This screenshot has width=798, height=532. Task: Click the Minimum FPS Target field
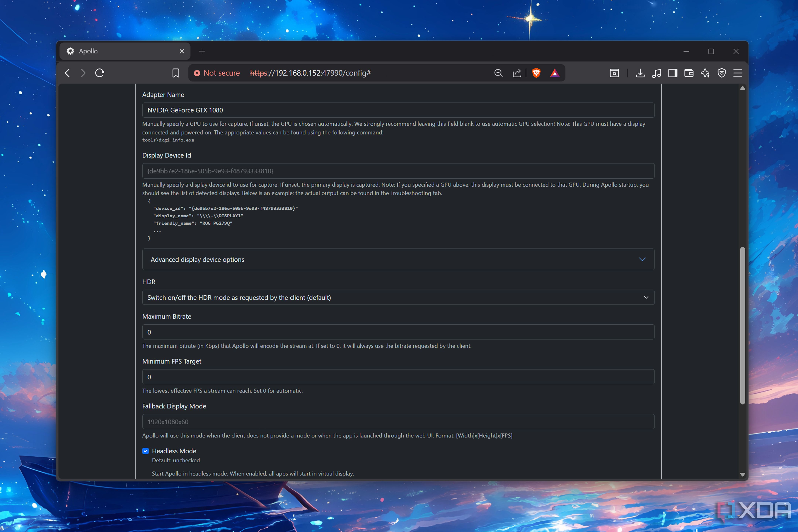pyautogui.click(x=398, y=377)
